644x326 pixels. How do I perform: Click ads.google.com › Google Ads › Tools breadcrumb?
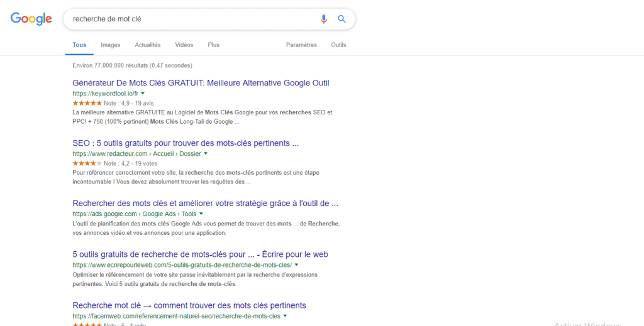pos(135,214)
